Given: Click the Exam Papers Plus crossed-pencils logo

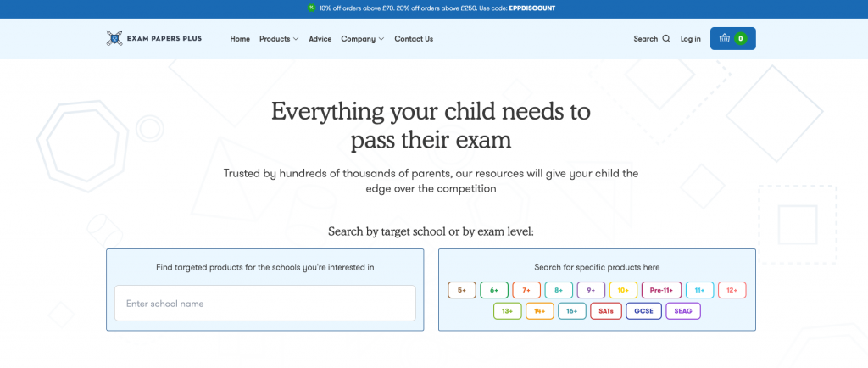Looking at the screenshot, I should (114, 38).
